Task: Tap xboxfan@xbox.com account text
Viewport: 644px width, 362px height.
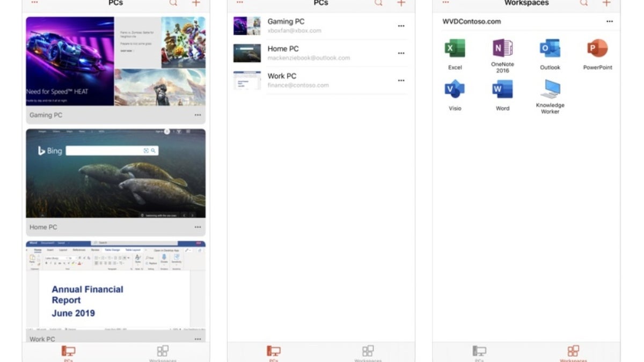Action: 295,31
